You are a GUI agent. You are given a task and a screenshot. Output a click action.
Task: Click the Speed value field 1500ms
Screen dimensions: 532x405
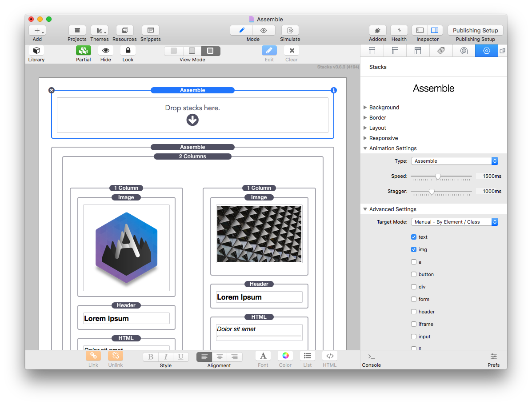(490, 176)
